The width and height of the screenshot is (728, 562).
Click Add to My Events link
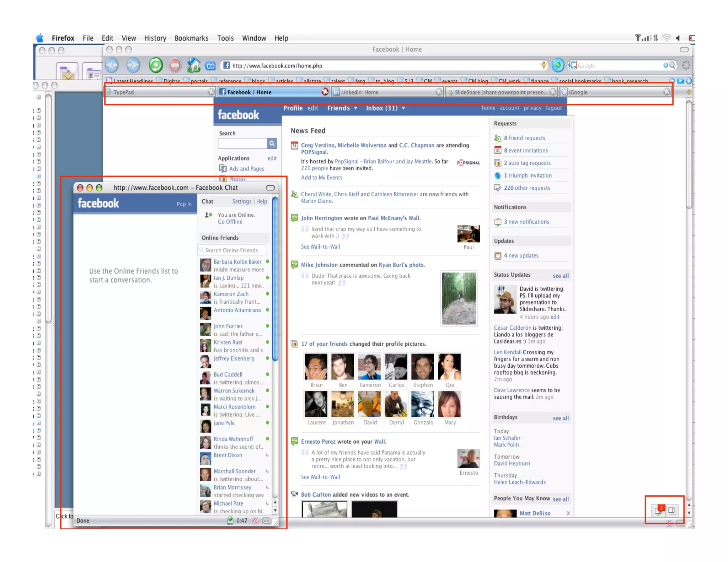tap(321, 178)
